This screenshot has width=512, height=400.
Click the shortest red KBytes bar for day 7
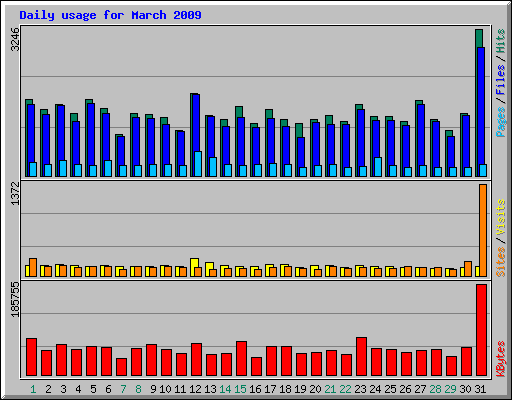coord(122,367)
